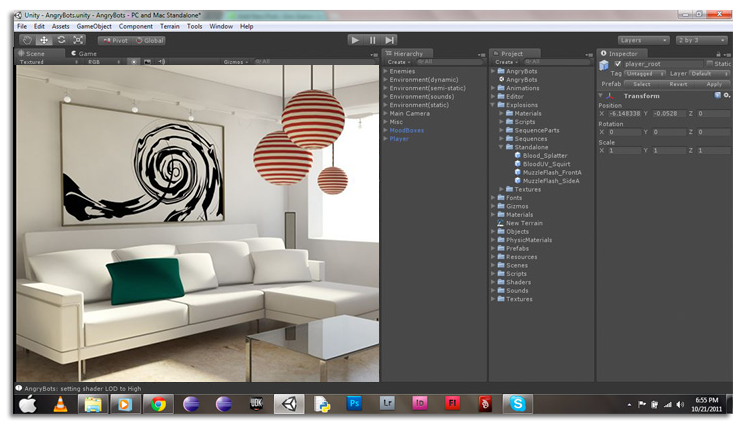Toggle the player_root active checkbox
This screenshot has width=749, height=427.
[x=617, y=64]
